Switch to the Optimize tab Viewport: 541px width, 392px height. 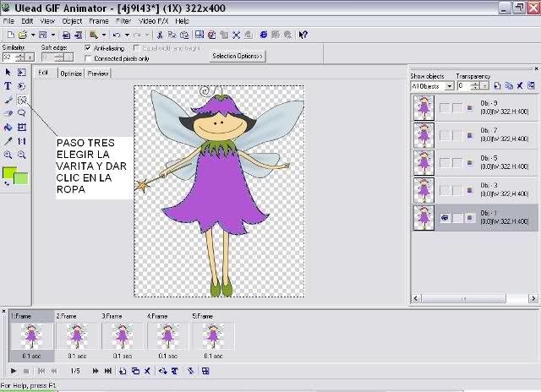(x=71, y=73)
